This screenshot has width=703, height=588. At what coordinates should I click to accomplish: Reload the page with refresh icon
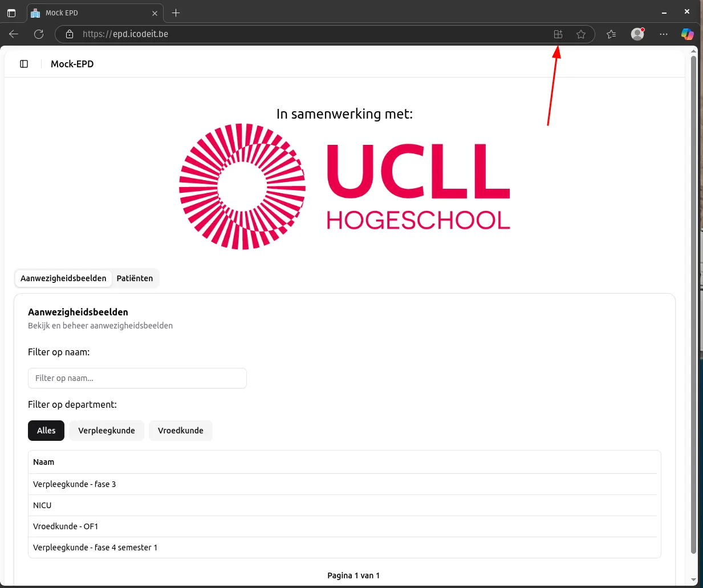click(39, 34)
